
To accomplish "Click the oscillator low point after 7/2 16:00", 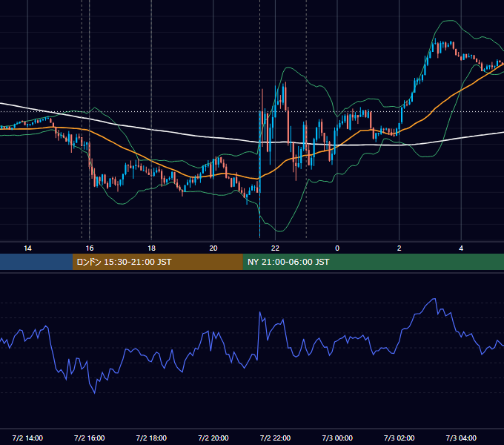I will [x=95, y=392].
